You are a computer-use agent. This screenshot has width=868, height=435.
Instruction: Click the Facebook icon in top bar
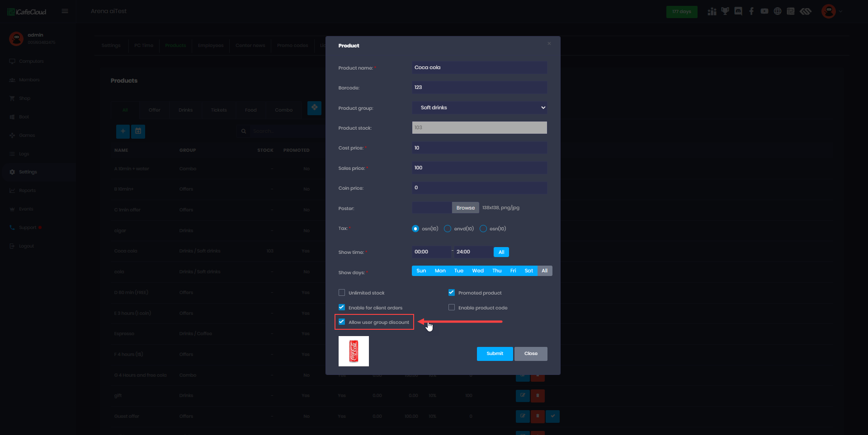point(751,11)
